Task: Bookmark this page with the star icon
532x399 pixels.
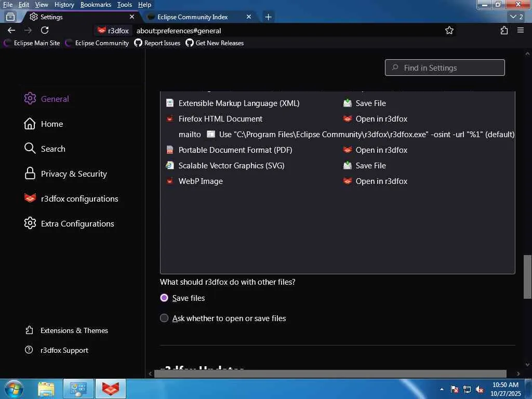Action: point(449,31)
